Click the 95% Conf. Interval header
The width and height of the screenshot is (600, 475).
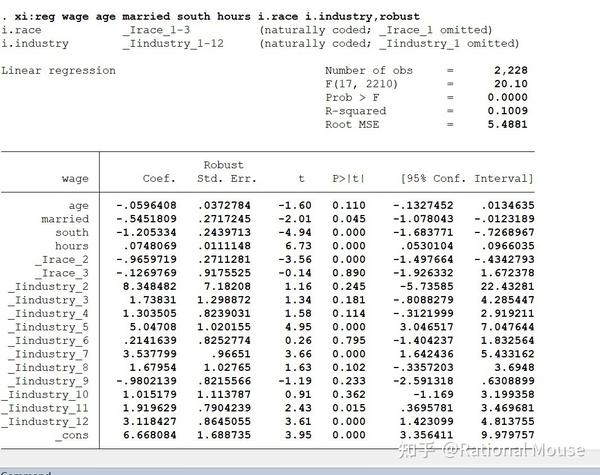point(467,179)
